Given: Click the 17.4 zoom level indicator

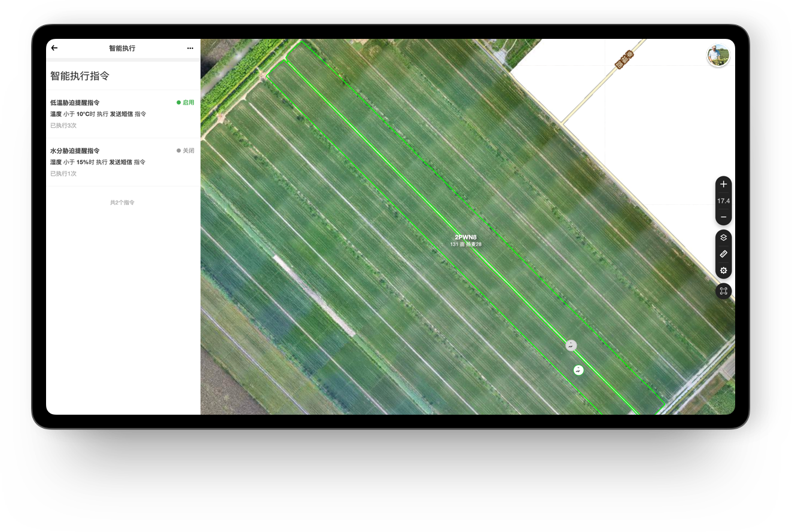Looking at the screenshot, I should [x=723, y=201].
